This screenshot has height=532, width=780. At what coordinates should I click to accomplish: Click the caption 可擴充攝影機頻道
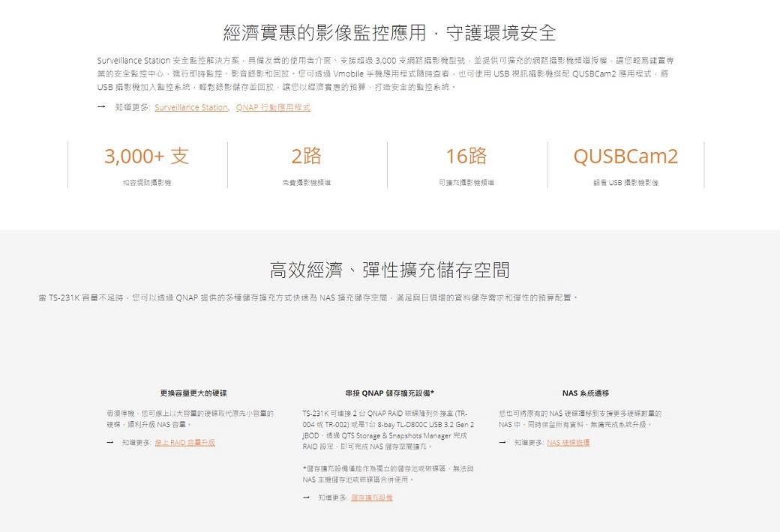pyautogui.click(x=466, y=183)
